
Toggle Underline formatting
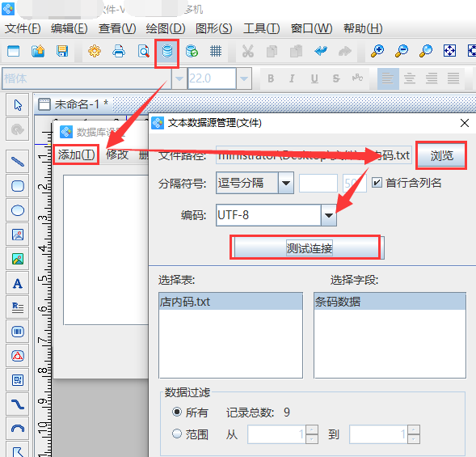[x=314, y=78]
